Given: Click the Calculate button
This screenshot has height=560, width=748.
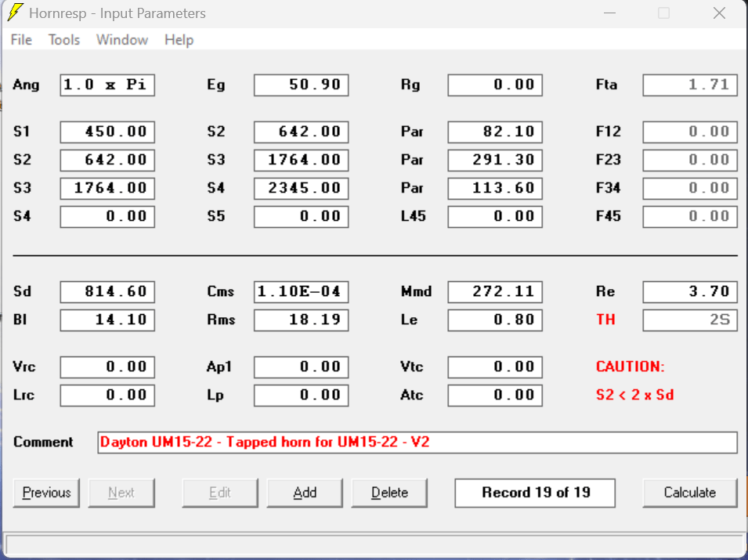Looking at the screenshot, I should click(x=690, y=493).
